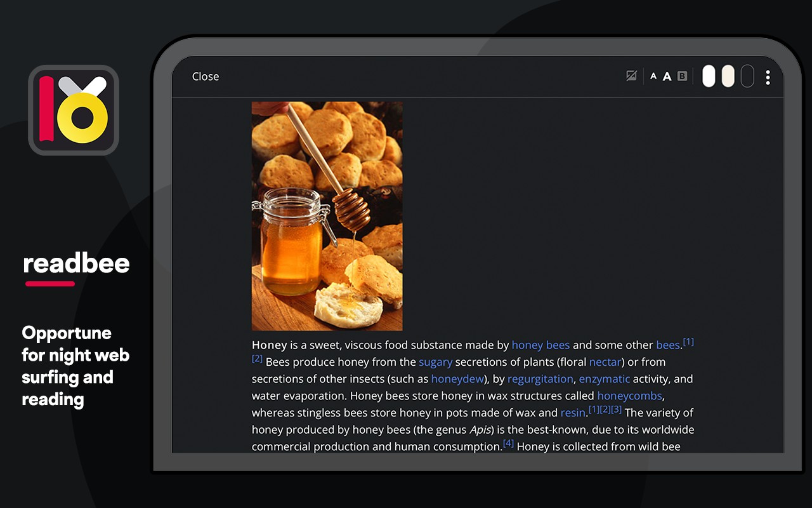Increase font size with large A
This screenshot has width=812, height=508.
coord(667,76)
